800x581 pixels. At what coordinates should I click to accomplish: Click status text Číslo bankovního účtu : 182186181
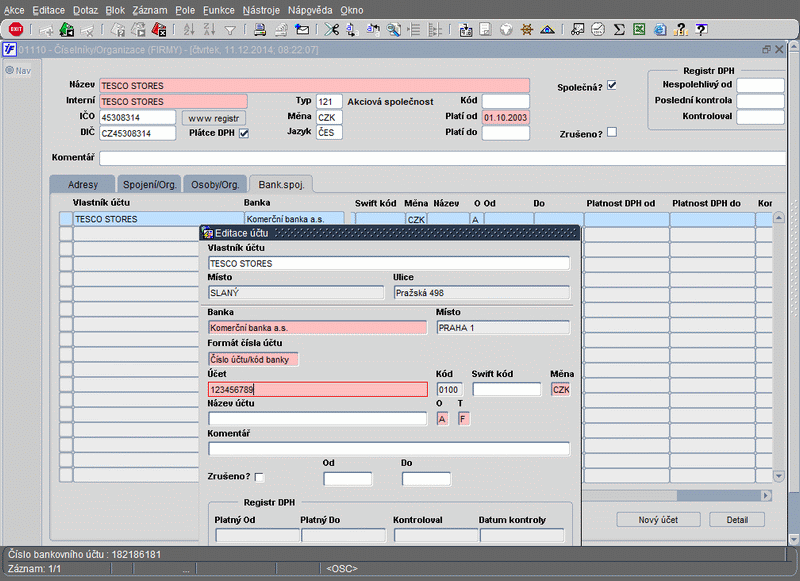point(84,554)
